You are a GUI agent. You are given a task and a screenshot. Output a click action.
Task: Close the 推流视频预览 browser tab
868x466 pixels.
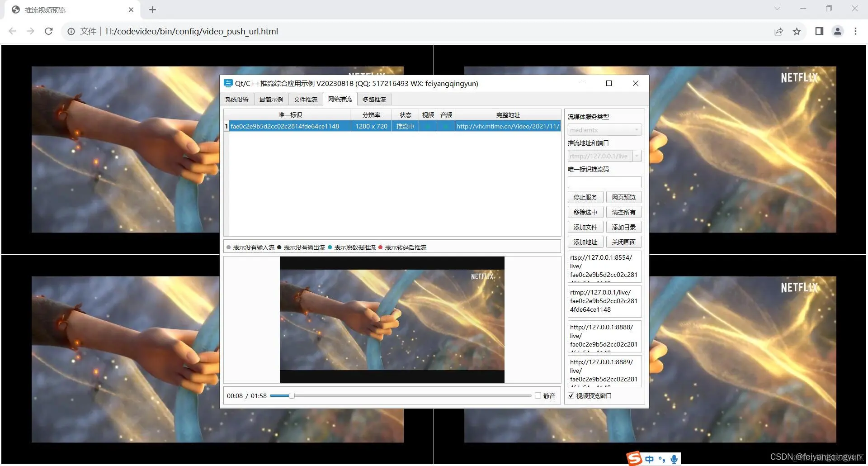[x=131, y=10]
